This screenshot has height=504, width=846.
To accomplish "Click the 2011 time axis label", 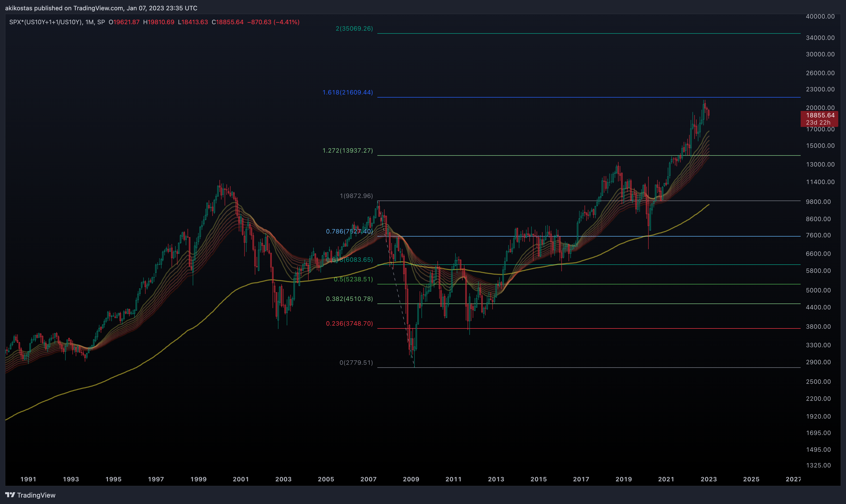I will [x=453, y=479].
